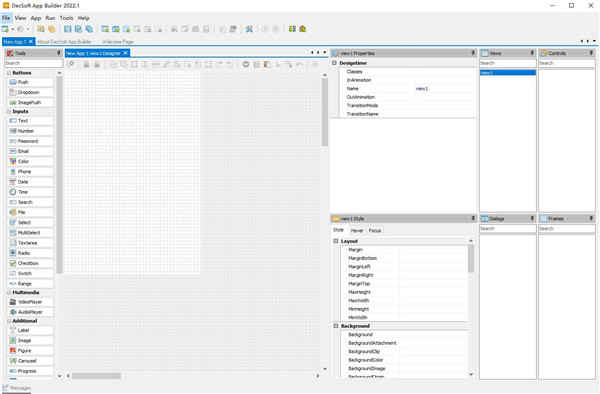Pick the Range control tool
The image size is (600, 394).
[31, 284]
